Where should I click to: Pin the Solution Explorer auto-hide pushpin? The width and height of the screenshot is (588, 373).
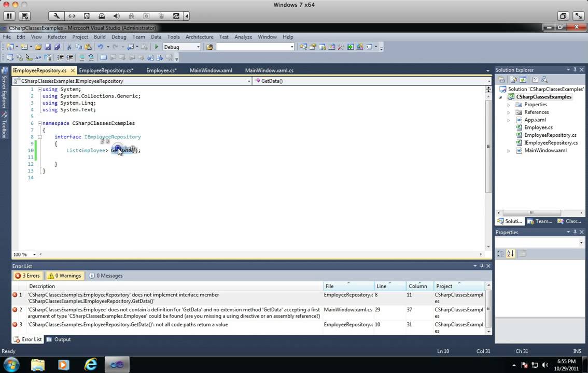575,69
